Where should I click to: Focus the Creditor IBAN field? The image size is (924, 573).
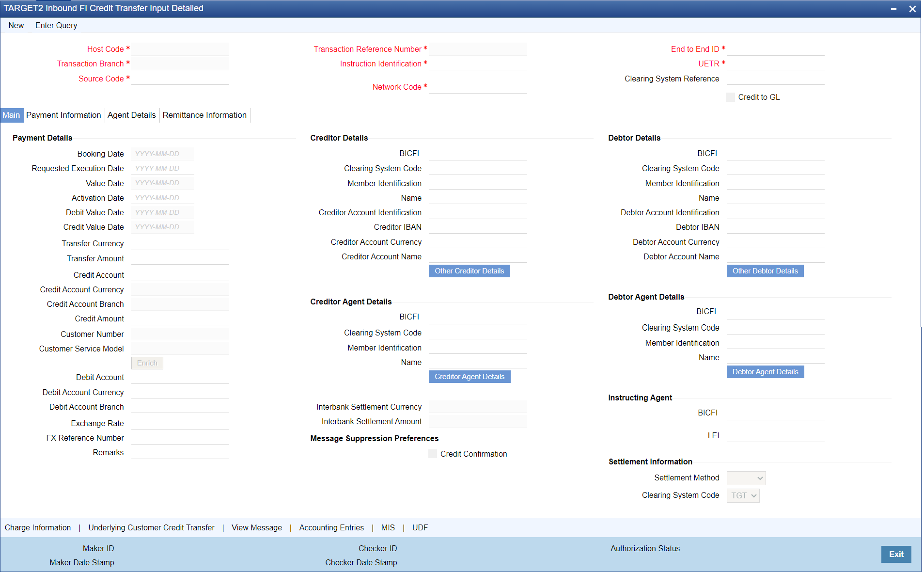click(478, 227)
